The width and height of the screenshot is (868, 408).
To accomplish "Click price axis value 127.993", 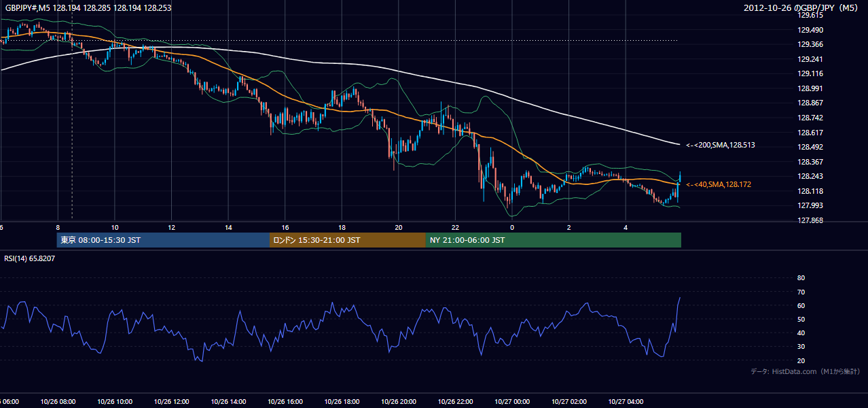I will pos(810,206).
